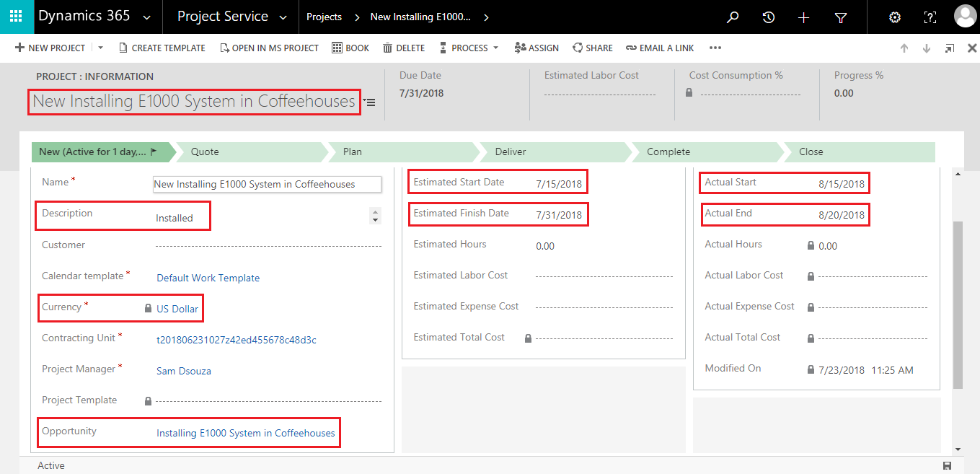Click the Estimated Hours value
The width and height of the screenshot is (980, 474).
click(x=545, y=246)
